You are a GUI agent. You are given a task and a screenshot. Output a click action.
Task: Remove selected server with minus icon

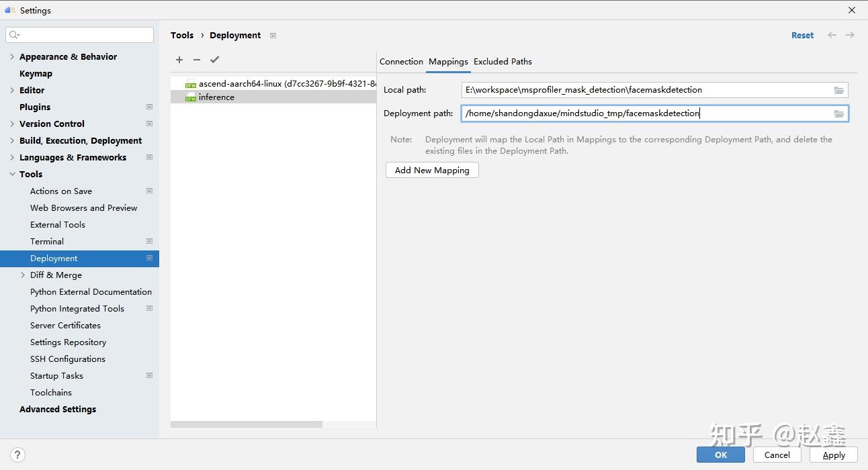[197, 60]
